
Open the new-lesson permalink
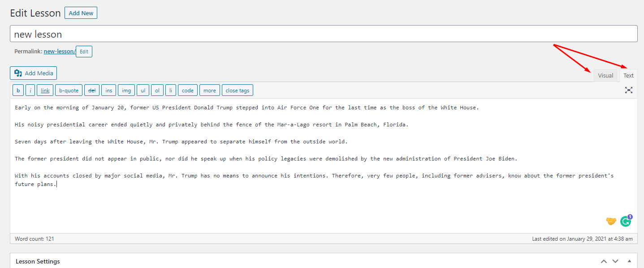59,52
